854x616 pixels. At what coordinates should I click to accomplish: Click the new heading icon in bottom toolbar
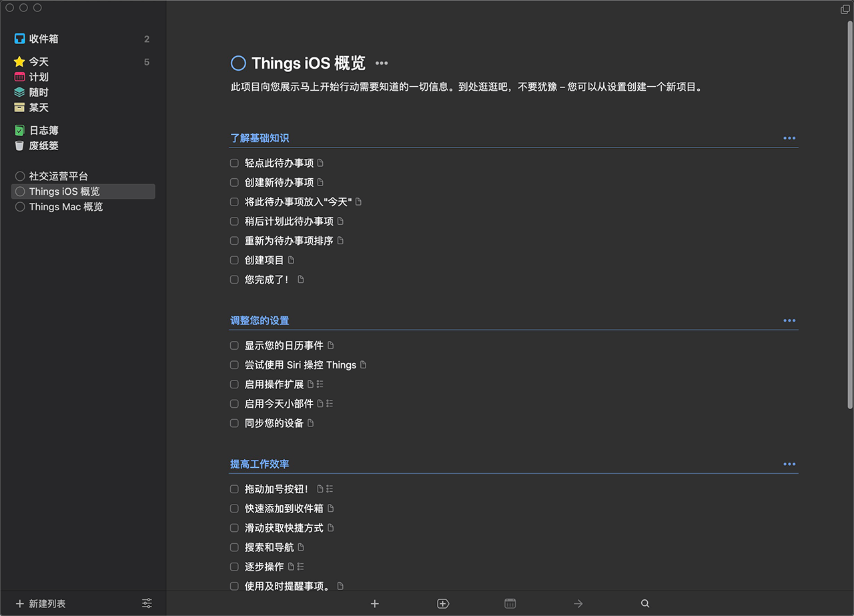[443, 603]
